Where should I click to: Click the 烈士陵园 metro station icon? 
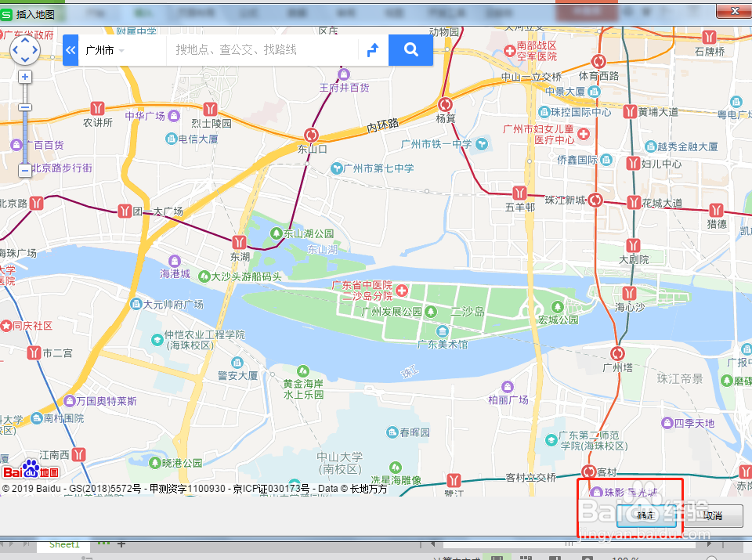[210, 110]
